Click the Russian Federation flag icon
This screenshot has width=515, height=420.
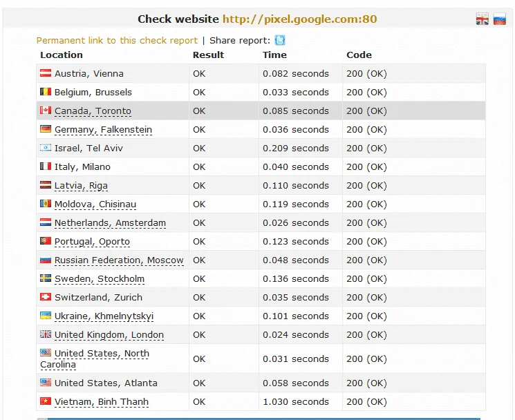pyautogui.click(x=46, y=260)
